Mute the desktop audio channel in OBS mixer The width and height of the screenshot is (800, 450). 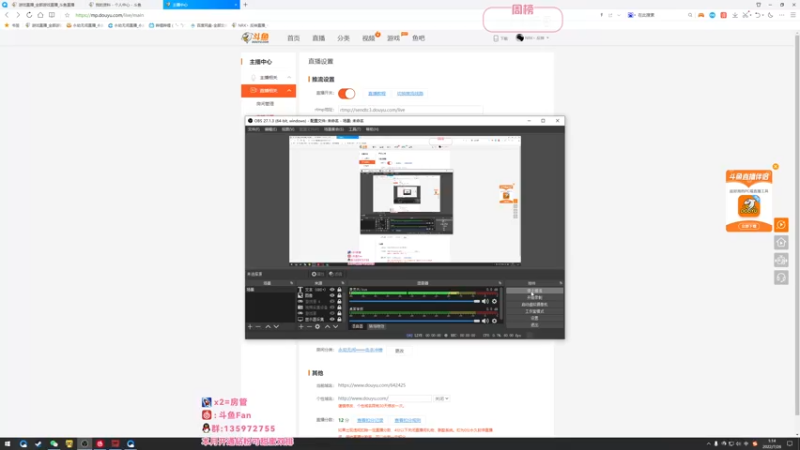click(485, 301)
